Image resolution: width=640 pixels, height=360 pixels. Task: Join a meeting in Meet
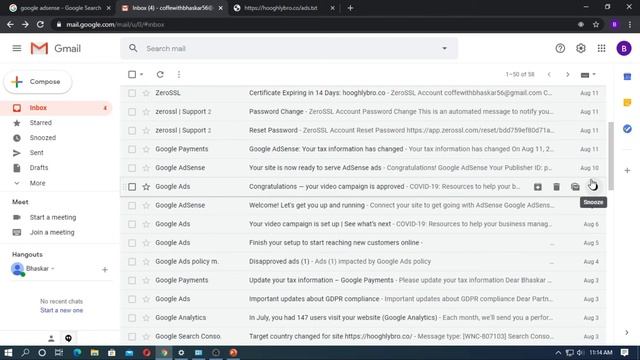point(52,232)
